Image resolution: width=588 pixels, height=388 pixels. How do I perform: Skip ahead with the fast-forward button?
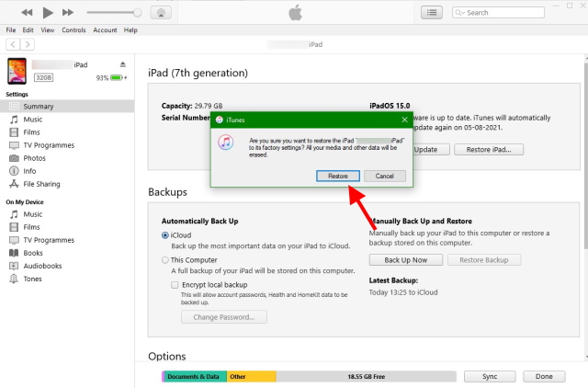click(x=68, y=12)
